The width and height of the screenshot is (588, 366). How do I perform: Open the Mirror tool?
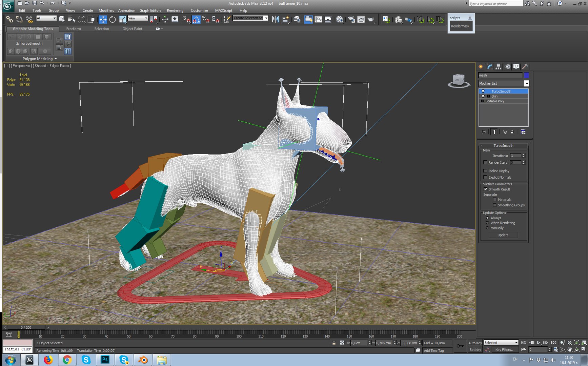coord(275,19)
